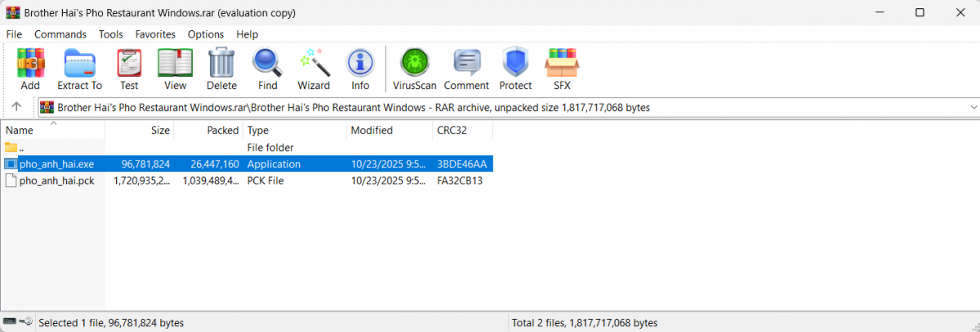Sort by Modified column header
This screenshot has height=332, width=980.
tap(390, 131)
